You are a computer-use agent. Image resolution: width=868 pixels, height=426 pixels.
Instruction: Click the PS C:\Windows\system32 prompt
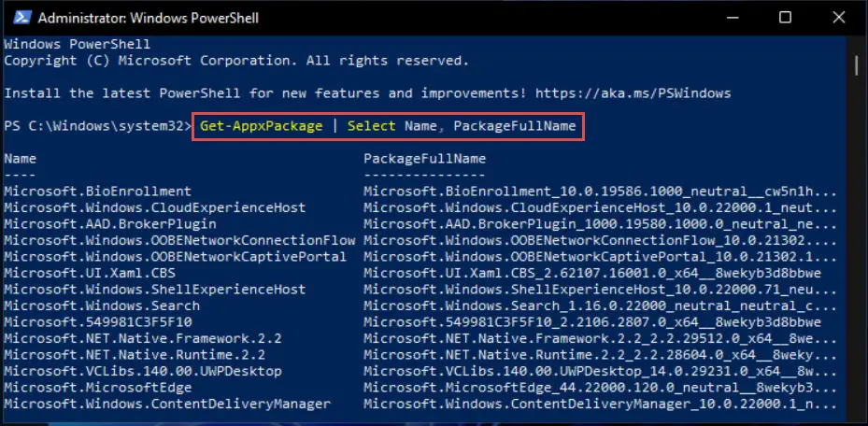tap(94, 125)
